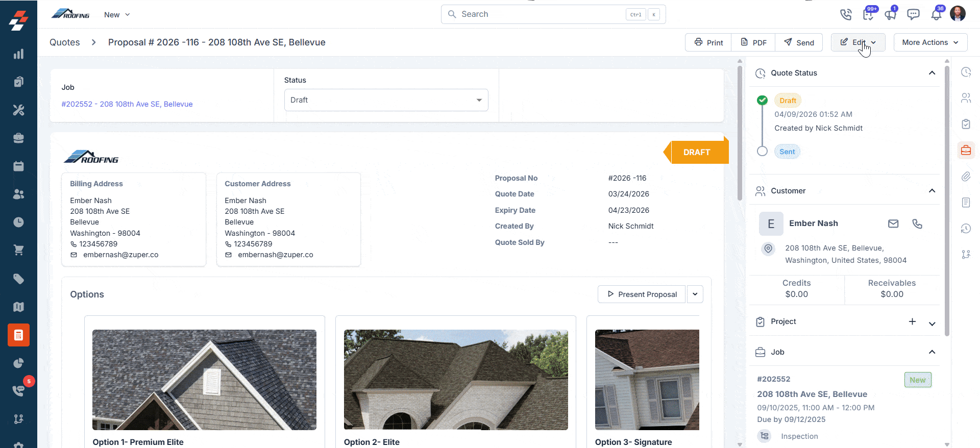Screen dimensions: 980x448
Task: Open the shopping cart sidebar icon
Action: pyautogui.click(x=18, y=250)
